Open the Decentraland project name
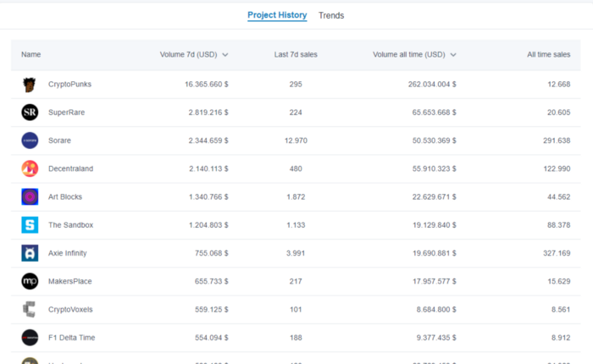 point(70,168)
